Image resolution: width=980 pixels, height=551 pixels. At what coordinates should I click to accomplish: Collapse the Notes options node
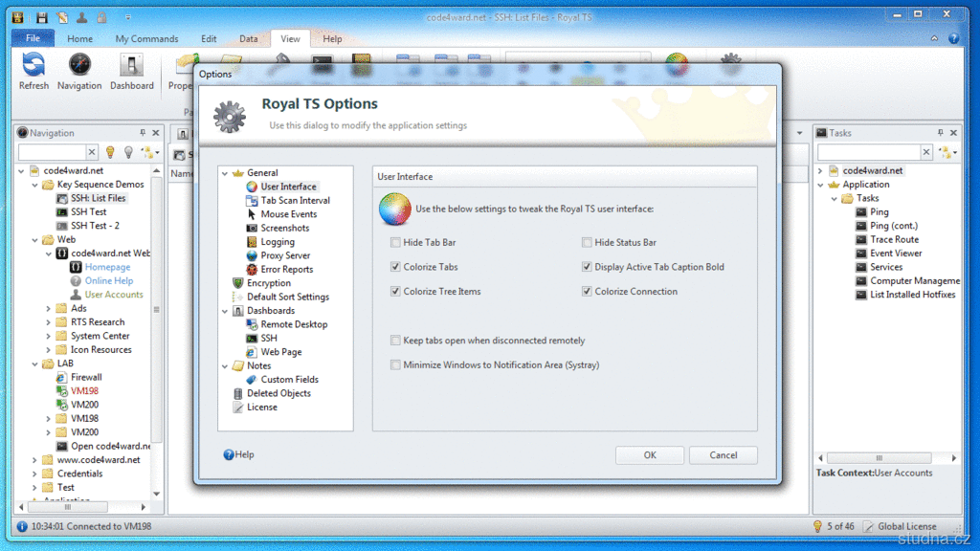pyautogui.click(x=224, y=365)
